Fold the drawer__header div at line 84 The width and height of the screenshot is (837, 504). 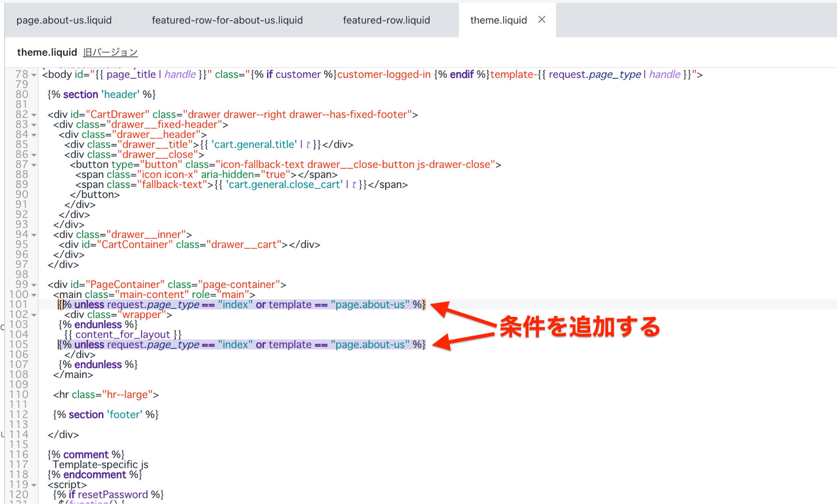coord(34,135)
